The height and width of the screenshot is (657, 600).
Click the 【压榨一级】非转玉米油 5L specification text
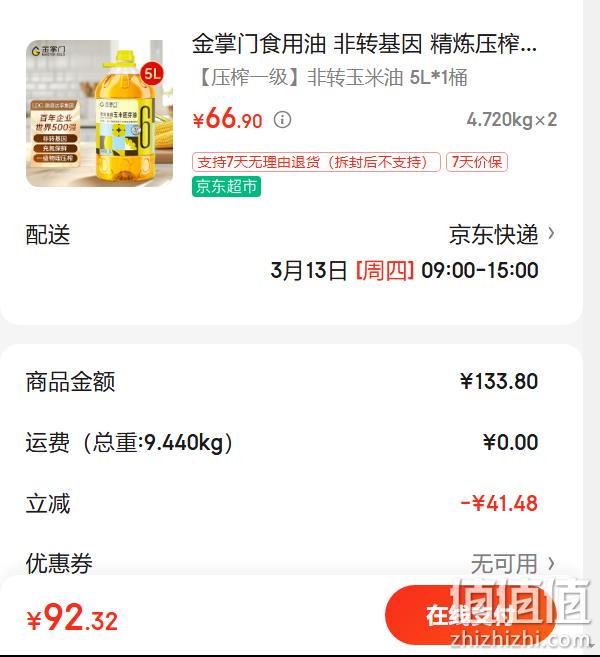331,78
